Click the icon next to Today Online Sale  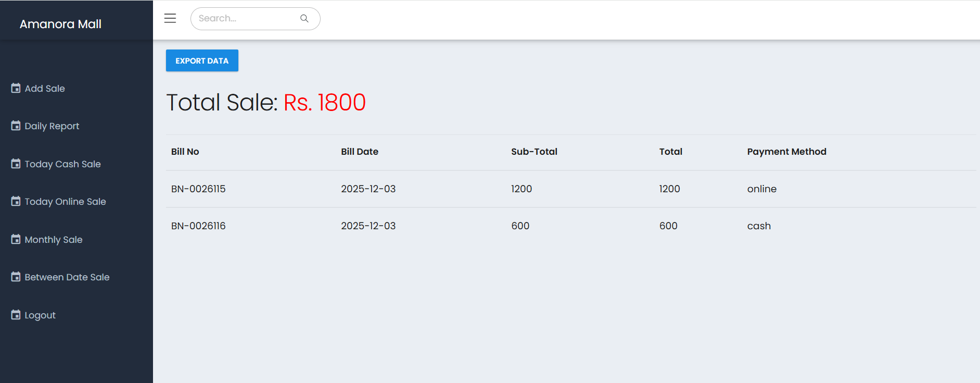click(16, 201)
